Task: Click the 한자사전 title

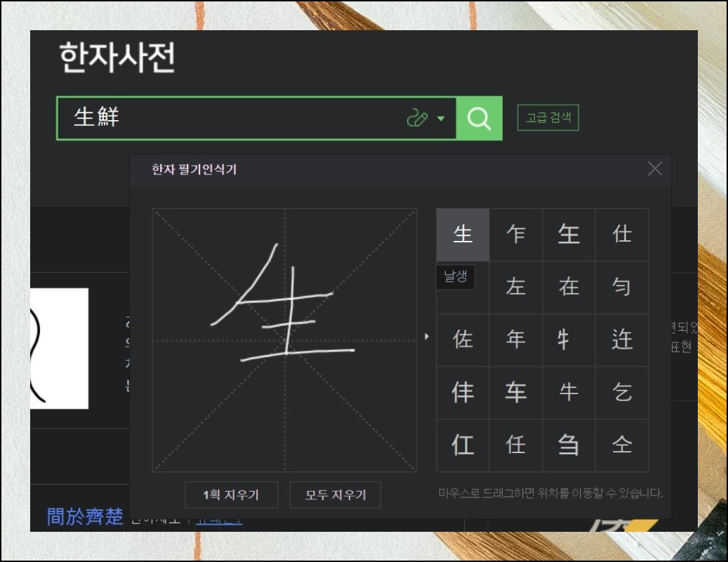Action: pos(117,57)
